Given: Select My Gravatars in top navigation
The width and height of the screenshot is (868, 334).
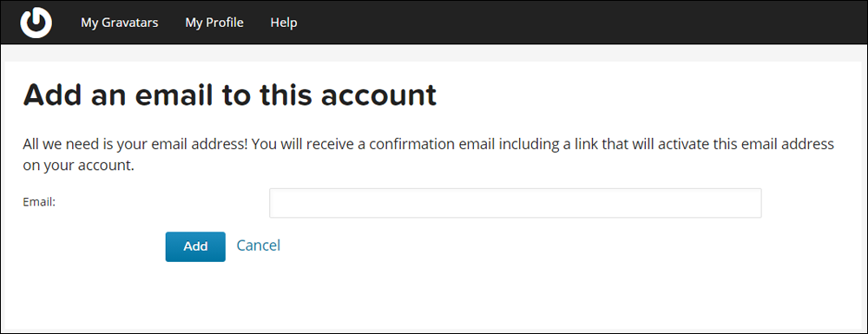Looking at the screenshot, I should pyautogui.click(x=120, y=23).
